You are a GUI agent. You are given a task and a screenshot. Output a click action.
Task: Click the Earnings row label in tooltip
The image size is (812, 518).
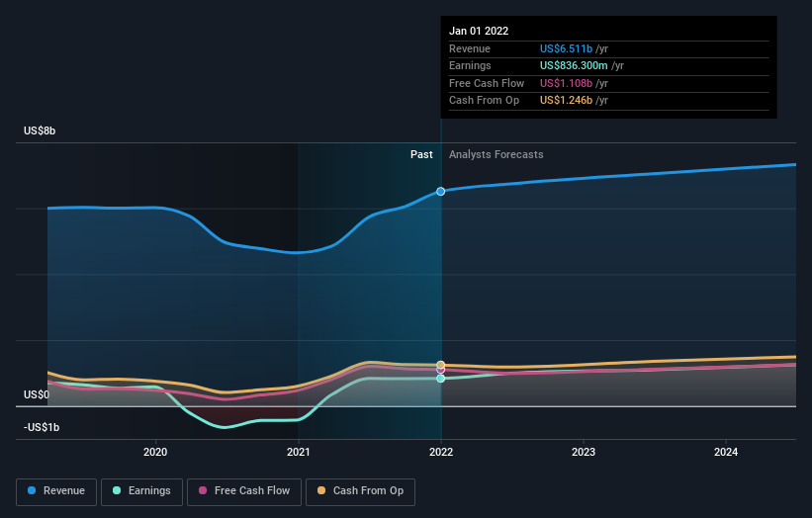pos(470,65)
